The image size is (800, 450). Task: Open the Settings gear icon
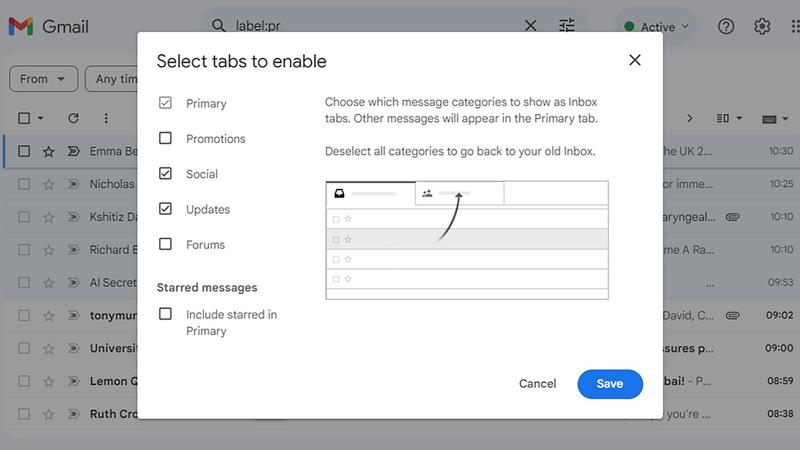click(762, 26)
